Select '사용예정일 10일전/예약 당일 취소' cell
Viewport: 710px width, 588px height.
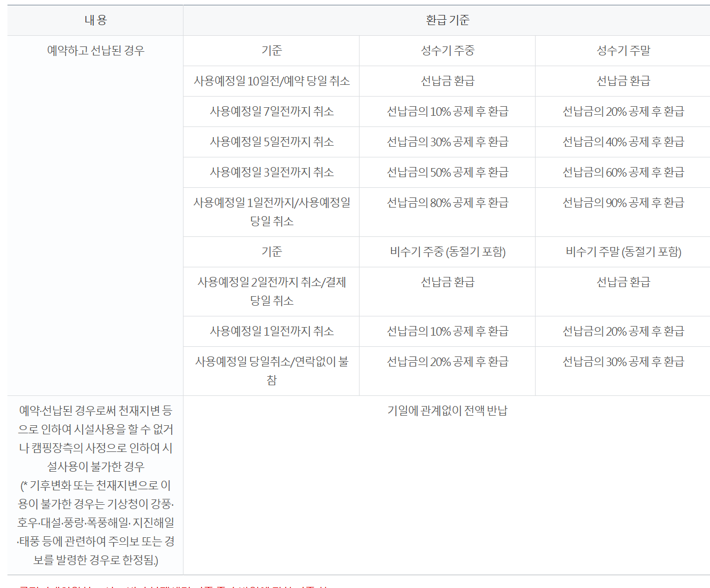point(272,81)
